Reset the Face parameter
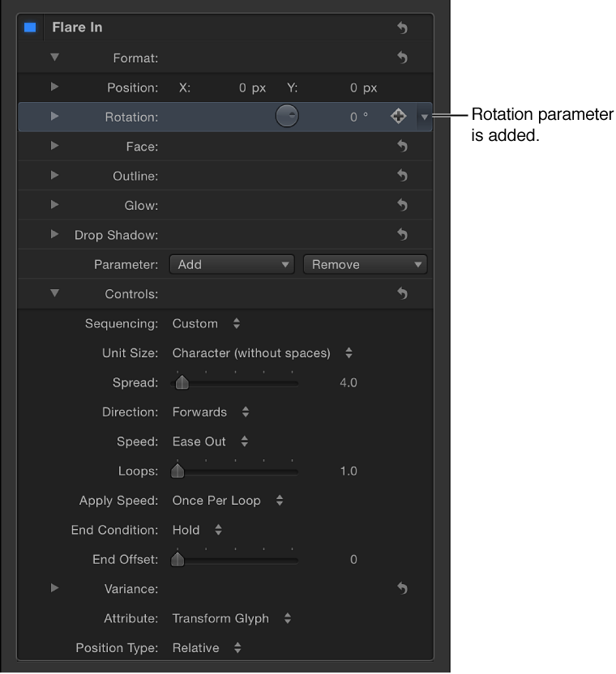 (403, 146)
